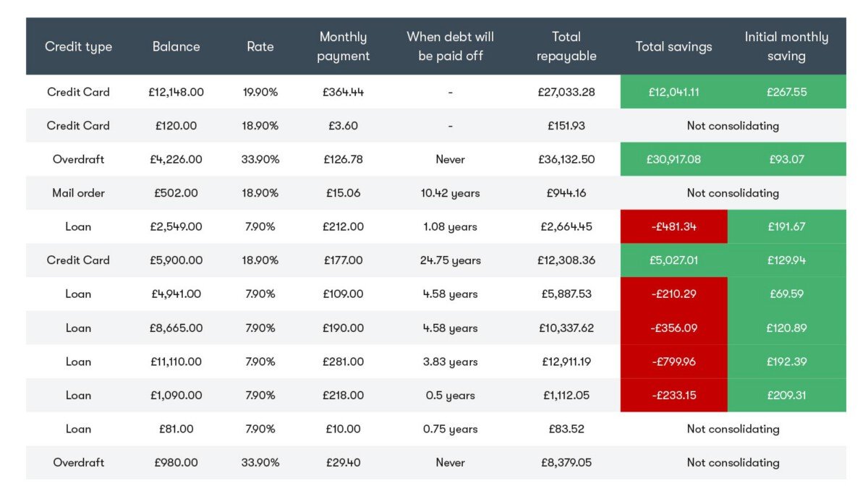Click the green £30,917.08 savings cell

tap(673, 159)
